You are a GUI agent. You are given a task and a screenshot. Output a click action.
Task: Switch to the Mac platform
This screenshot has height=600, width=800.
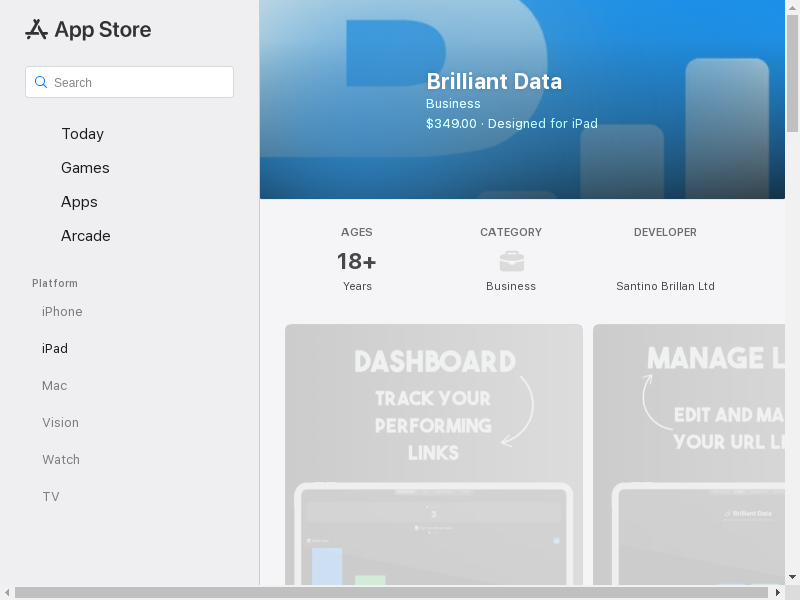54,386
